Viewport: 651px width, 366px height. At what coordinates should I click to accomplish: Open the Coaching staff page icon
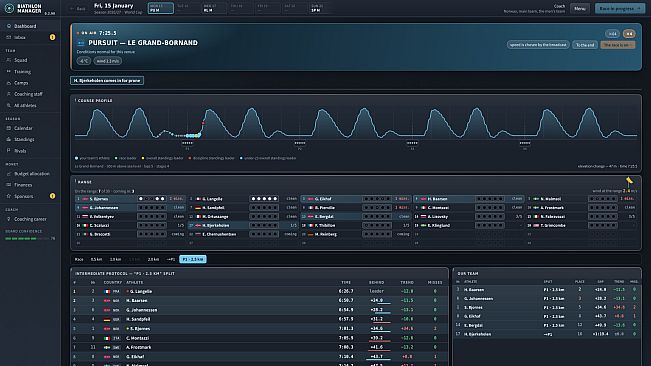point(9,94)
